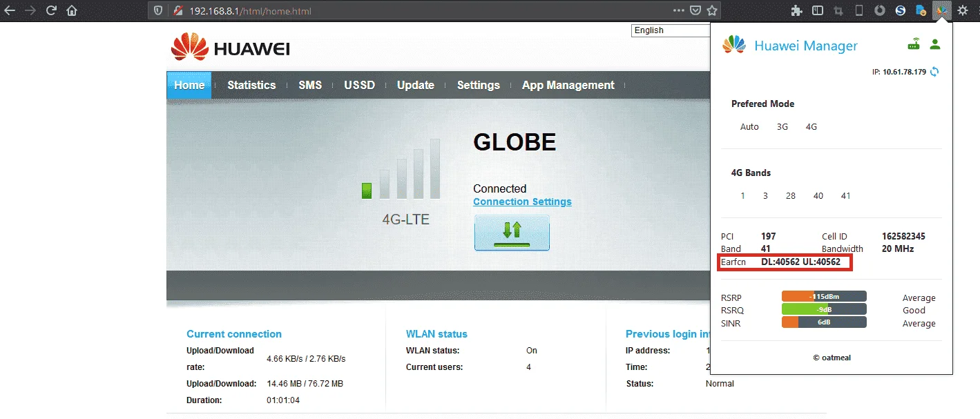Viewport: 980px width, 419px height.
Task: Open the Update tab
Action: click(x=416, y=85)
